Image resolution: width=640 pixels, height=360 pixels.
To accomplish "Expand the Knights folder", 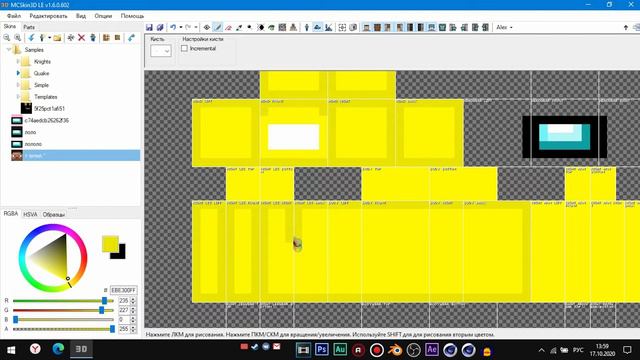I will 18,61.
